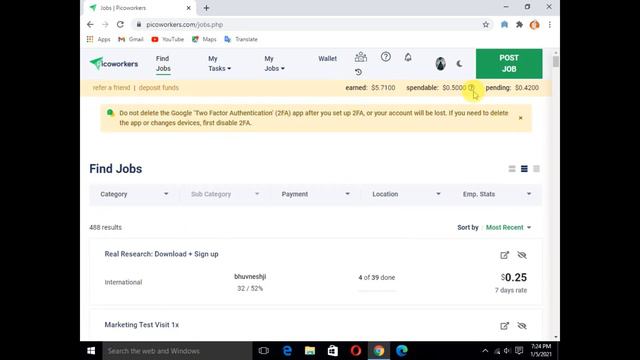Click the page vertical scrollbar thumb
The width and height of the screenshot is (640, 360).
(x=556, y=62)
